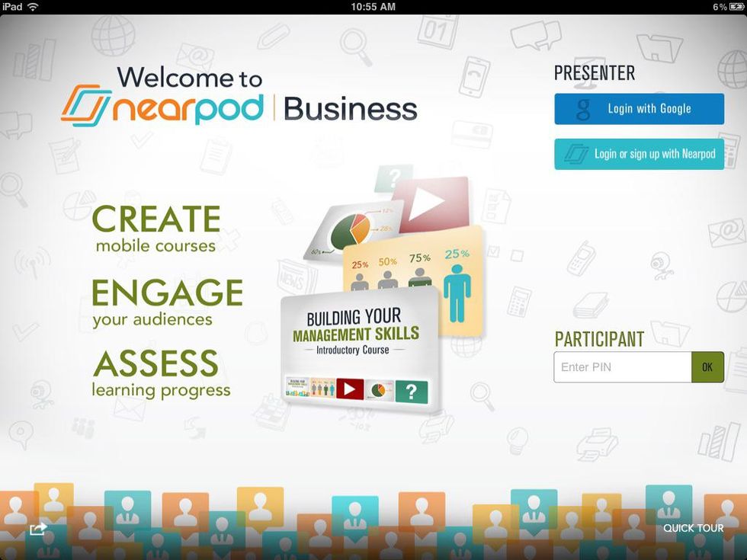
Task: Click the ENGAGE your audiences heading
Action: pyautogui.click(x=167, y=302)
